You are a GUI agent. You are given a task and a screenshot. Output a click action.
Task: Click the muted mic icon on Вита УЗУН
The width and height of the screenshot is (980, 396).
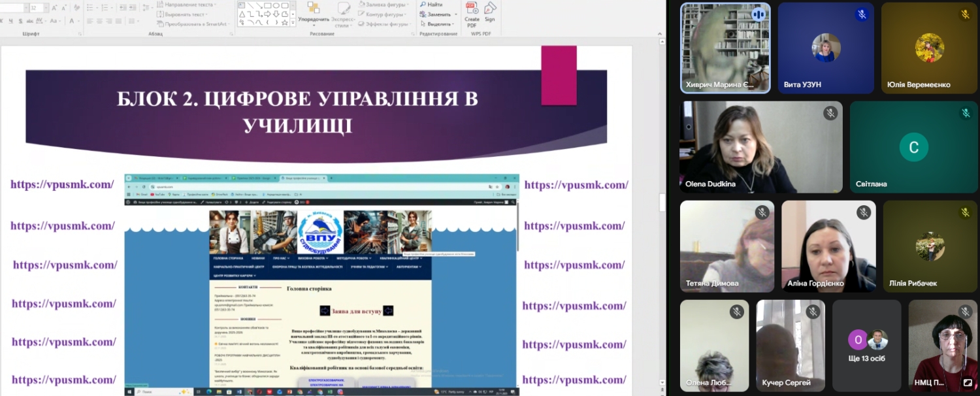pos(862,14)
